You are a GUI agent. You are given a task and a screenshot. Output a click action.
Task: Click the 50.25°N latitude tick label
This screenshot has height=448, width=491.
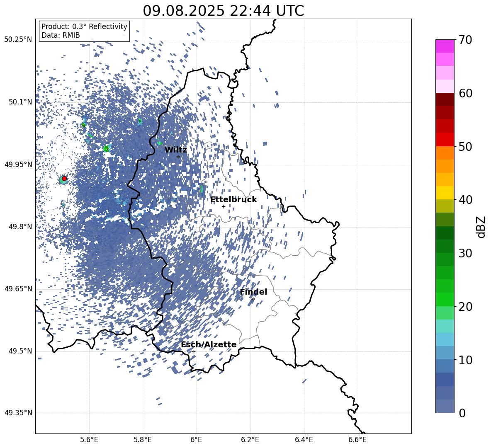pos(18,40)
